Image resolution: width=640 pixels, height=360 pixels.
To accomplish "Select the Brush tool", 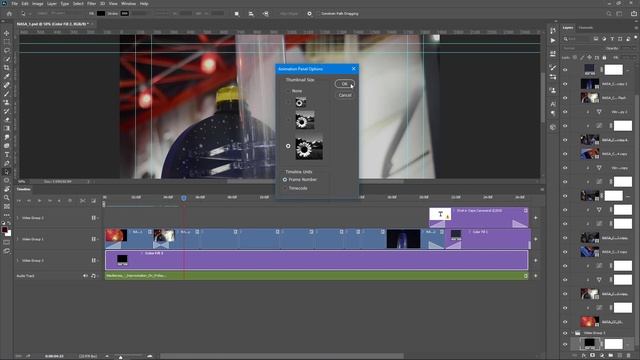I will pos(7,94).
